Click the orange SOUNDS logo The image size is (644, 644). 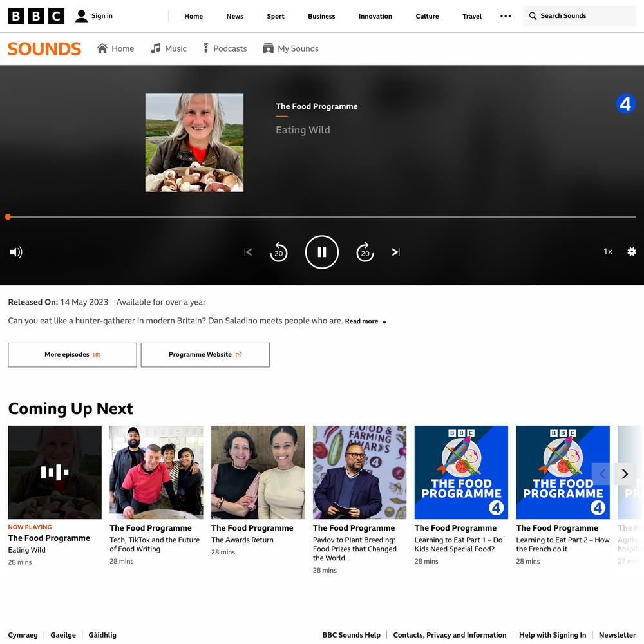44,49
